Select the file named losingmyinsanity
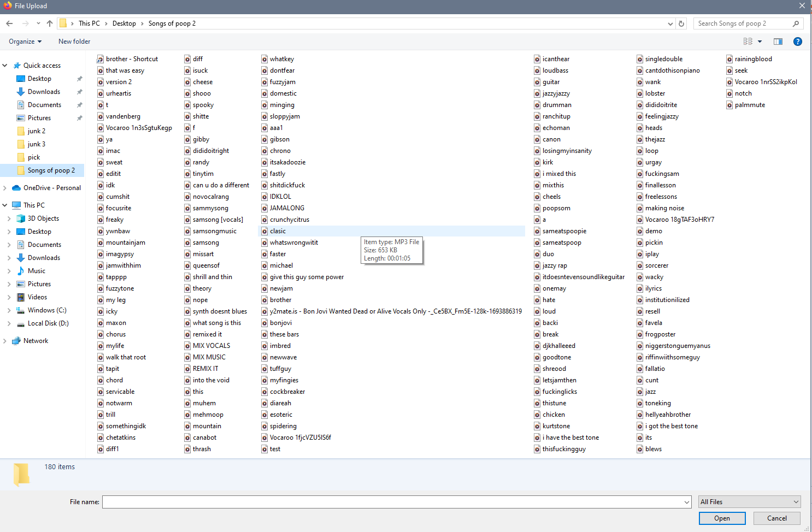 [567, 151]
